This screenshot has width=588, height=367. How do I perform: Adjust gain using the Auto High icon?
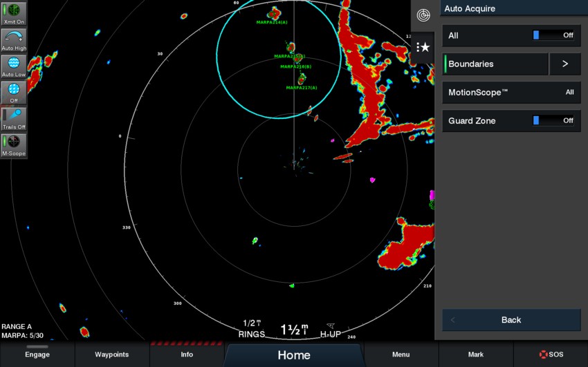click(14, 39)
